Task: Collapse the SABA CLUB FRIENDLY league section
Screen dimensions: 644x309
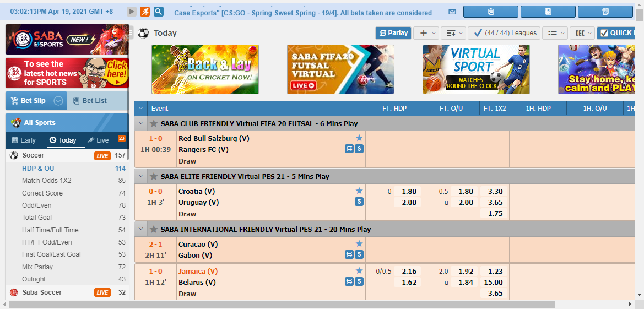Action: (x=141, y=124)
